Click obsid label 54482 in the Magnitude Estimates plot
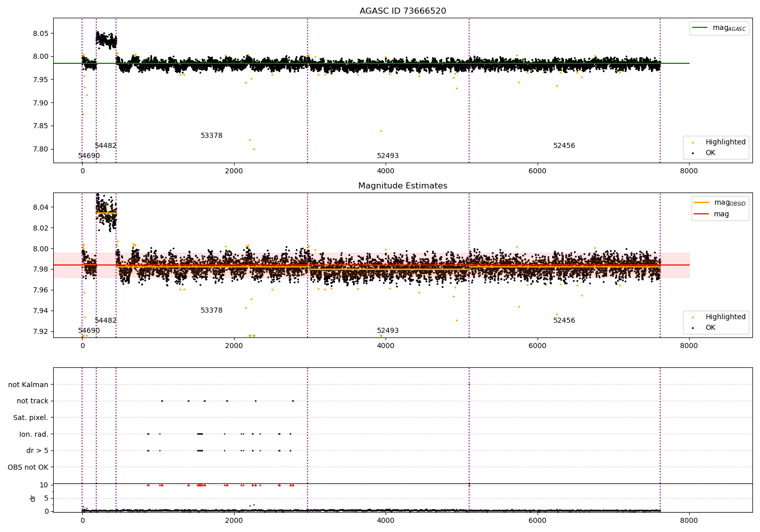Screen dimensions: 760x532 click(105, 321)
